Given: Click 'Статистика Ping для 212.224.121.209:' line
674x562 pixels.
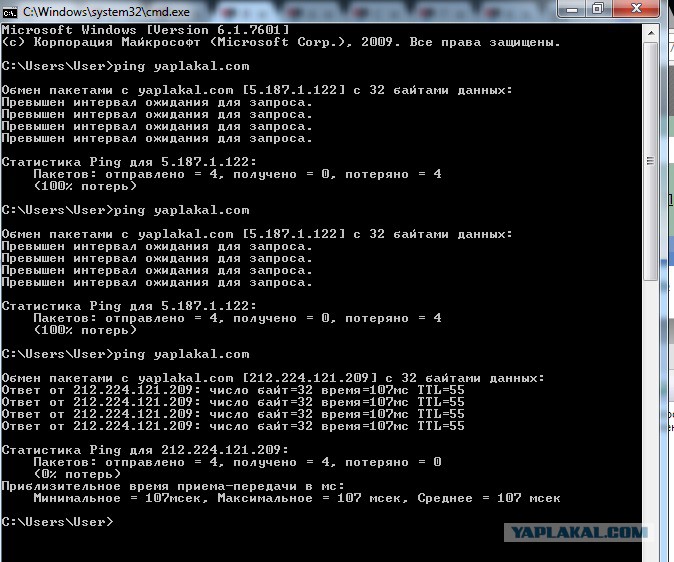Looking at the screenshot, I should pos(145,450).
